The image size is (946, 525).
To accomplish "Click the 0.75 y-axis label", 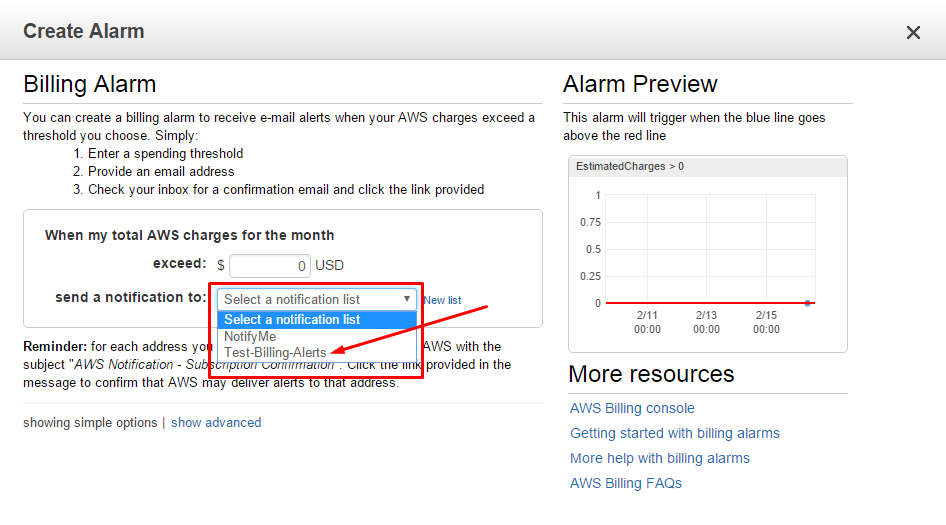I will [591, 222].
